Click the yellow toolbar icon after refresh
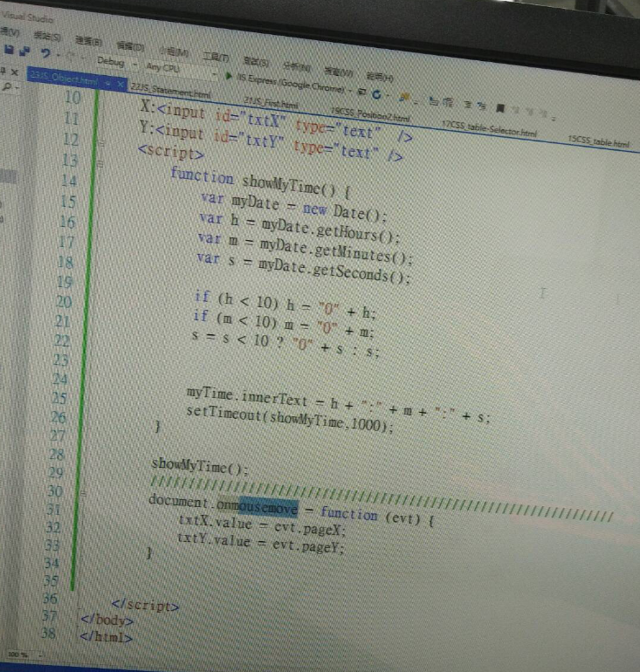The image size is (640, 672). pos(403,98)
